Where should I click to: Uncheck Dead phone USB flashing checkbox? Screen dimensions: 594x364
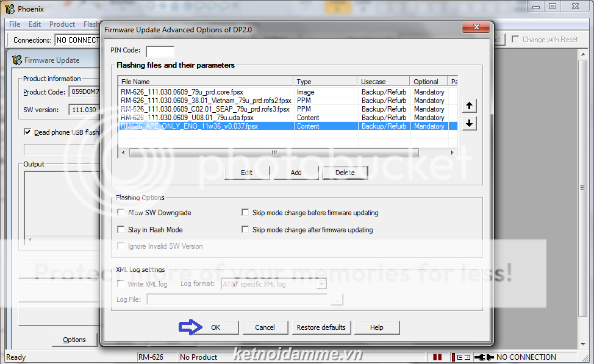[27, 132]
